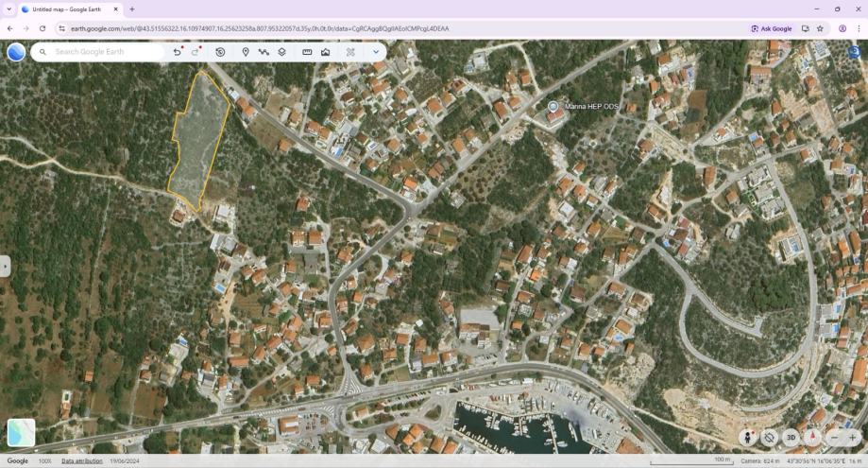Expand the toolbar dropdown chevron
868x468 pixels.
tap(376, 52)
